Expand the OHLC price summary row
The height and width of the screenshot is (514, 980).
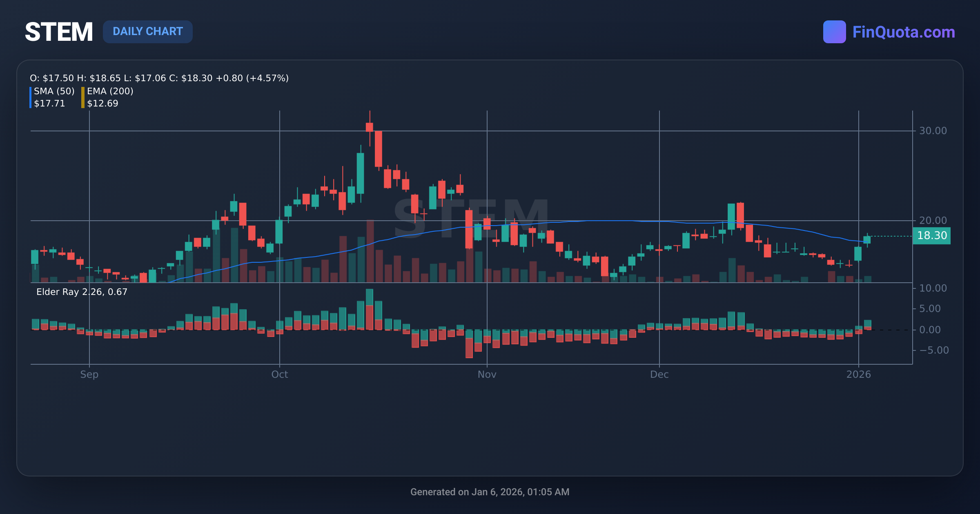(x=159, y=78)
